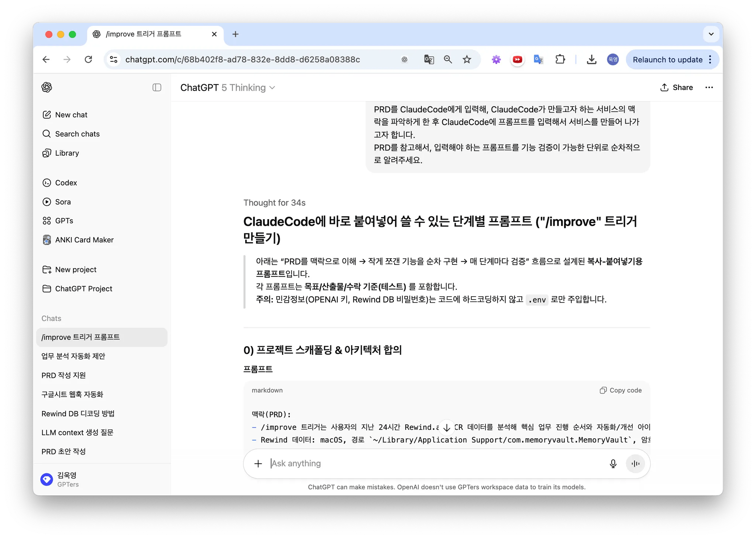Close the '/improve 트리거 프롬프트' tab
The width and height of the screenshot is (756, 539).
(214, 34)
